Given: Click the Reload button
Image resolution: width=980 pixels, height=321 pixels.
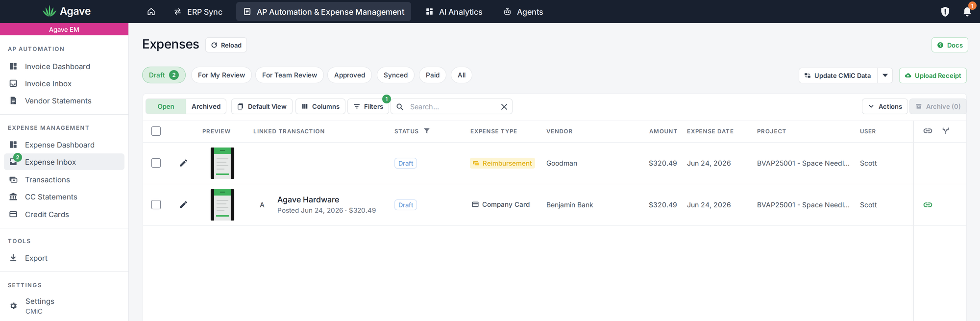Looking at the screenshot, I should [226, 45].
